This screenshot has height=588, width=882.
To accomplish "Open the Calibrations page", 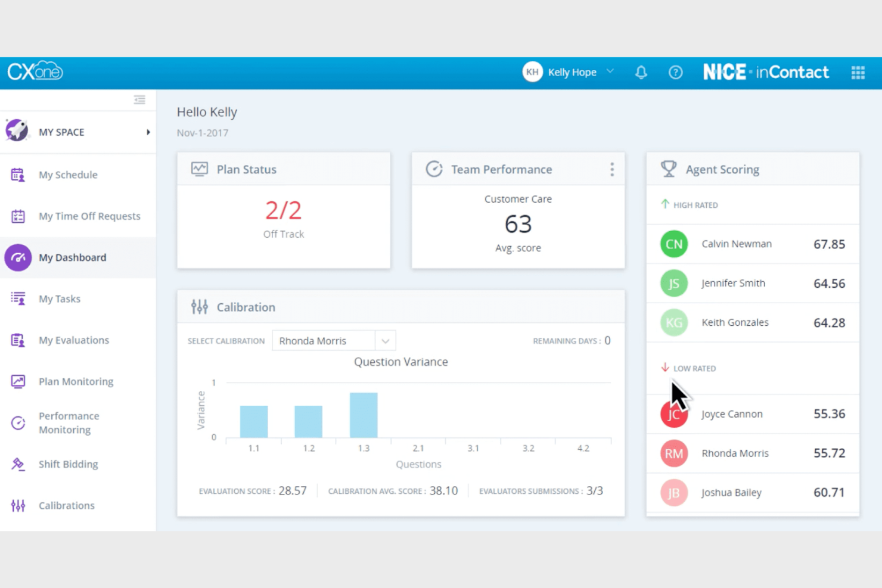I will pos(66,505).
